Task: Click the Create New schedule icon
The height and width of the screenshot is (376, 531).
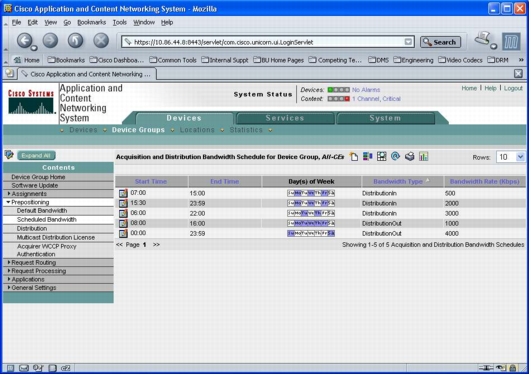Action: pyautogui.click(x=354, y=156)
